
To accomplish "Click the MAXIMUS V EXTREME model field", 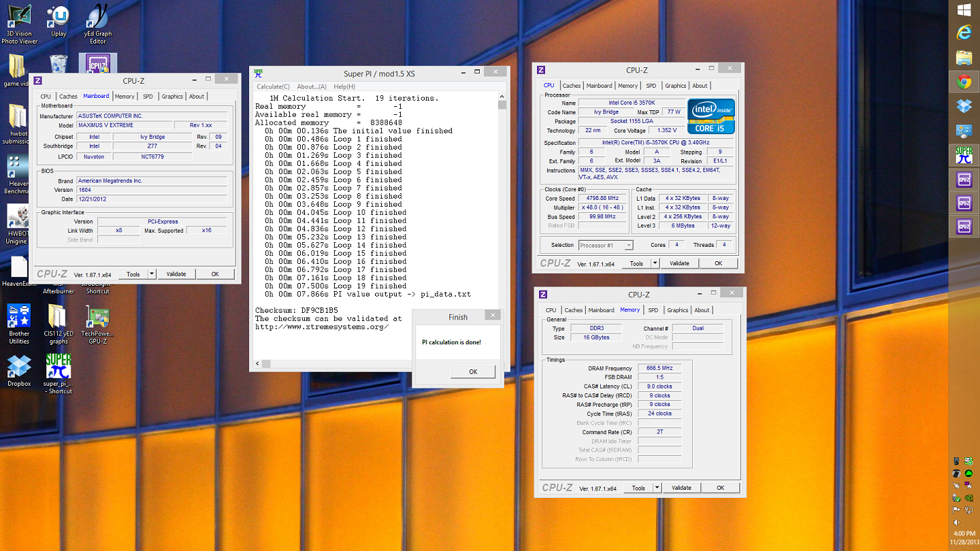I will tap(123, 125).
